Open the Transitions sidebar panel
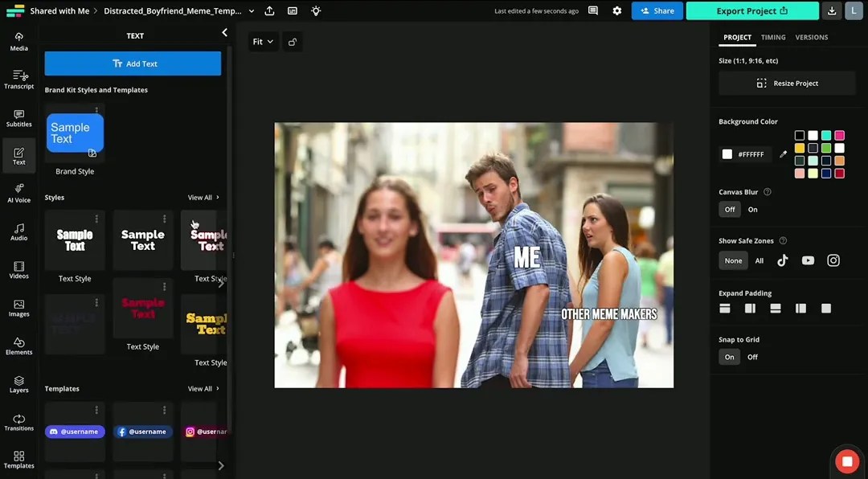Image resolution: width=868 pixels, height=479 pixels. (18, 423)
